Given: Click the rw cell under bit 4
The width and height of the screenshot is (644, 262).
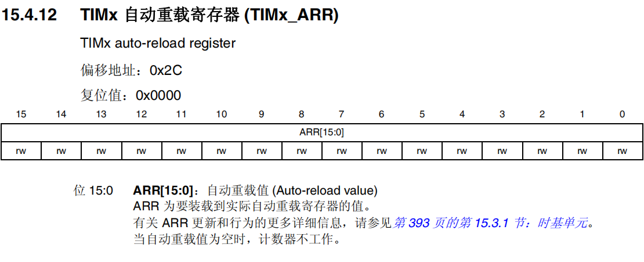Looking at the screenshot, I should 462,151.
